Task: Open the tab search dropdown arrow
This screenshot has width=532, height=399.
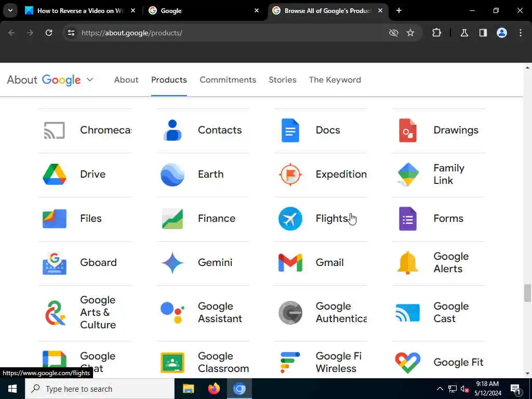Action: [x=10, y=10]
